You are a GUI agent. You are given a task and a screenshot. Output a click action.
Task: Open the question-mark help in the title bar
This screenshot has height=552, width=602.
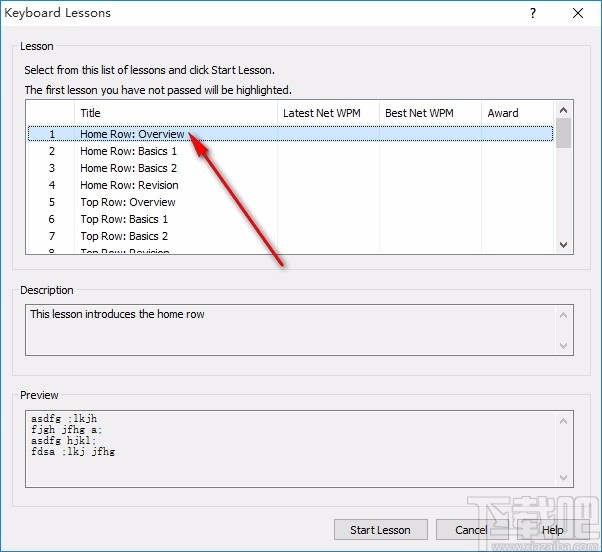pos(533,13)
